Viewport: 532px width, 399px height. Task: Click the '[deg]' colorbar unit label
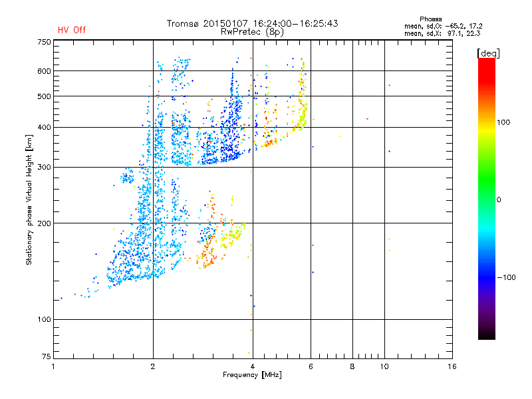click(488, 53)
